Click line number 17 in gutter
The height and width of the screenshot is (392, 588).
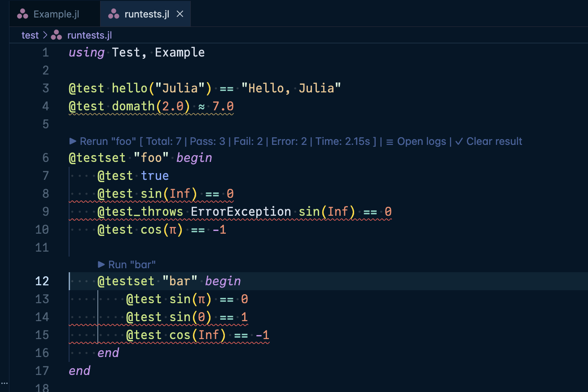[x=42, y=371]
